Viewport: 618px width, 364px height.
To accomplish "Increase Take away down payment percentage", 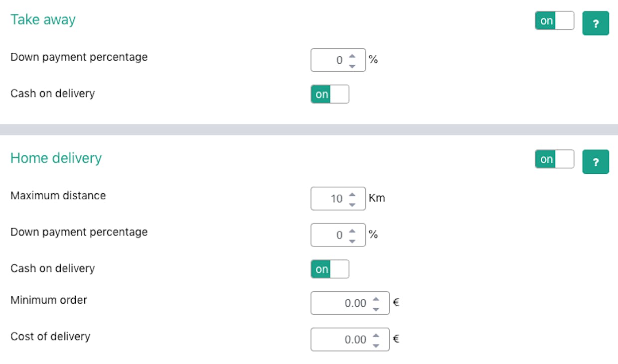I will (x=352, y=56).
